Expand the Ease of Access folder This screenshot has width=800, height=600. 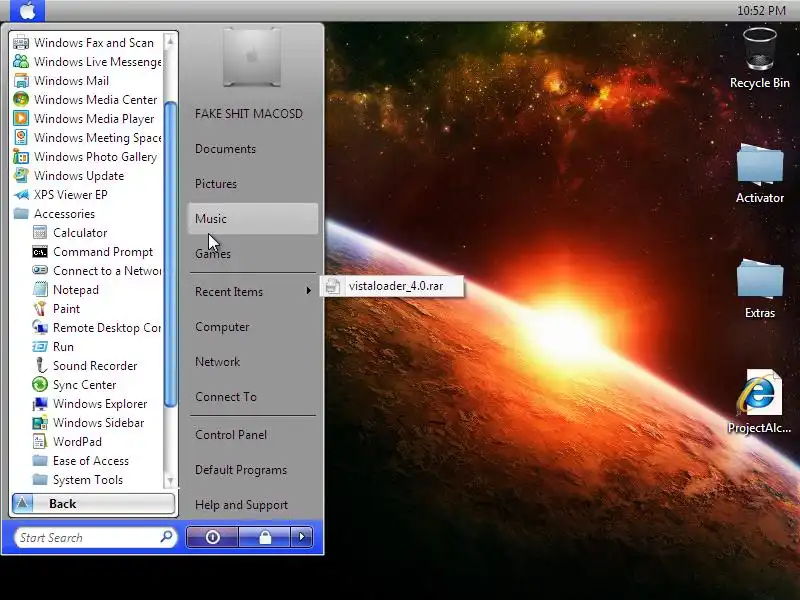pyautogui.click(x=81, y=461)
